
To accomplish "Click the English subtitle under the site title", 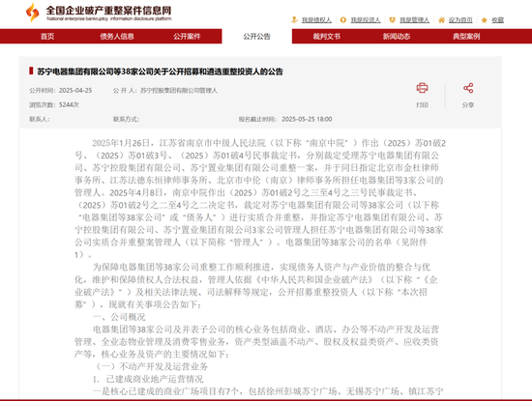I will (109, 18).
